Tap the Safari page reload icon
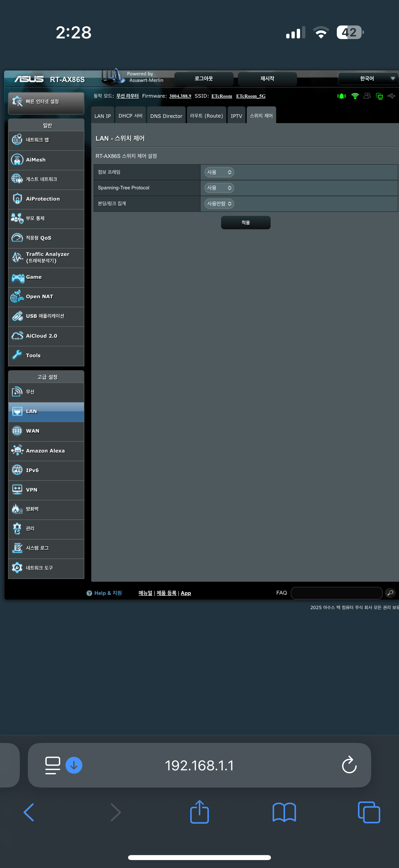Image resolution: width=399 pixels, height=868 pixels. click(x=349, y=765)
